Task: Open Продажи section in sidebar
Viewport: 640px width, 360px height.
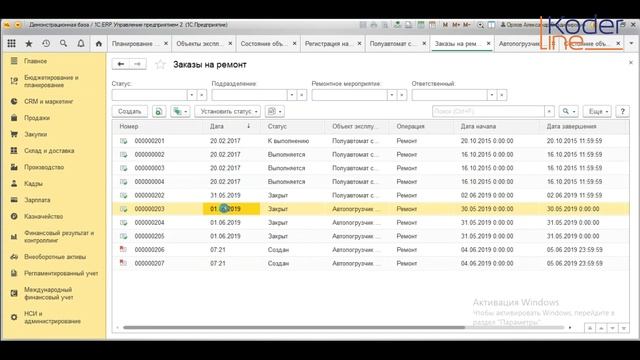Action: click(x=37, y=118)
